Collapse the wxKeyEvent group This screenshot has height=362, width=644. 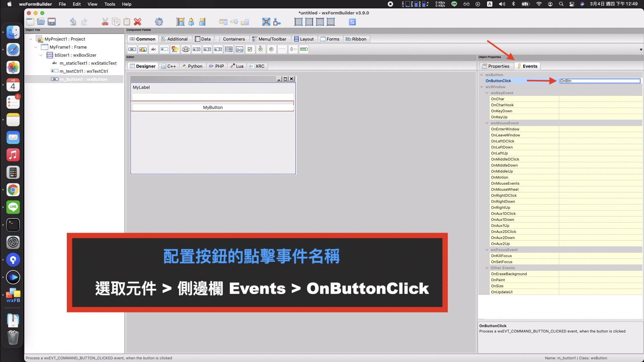click(487, 93)
